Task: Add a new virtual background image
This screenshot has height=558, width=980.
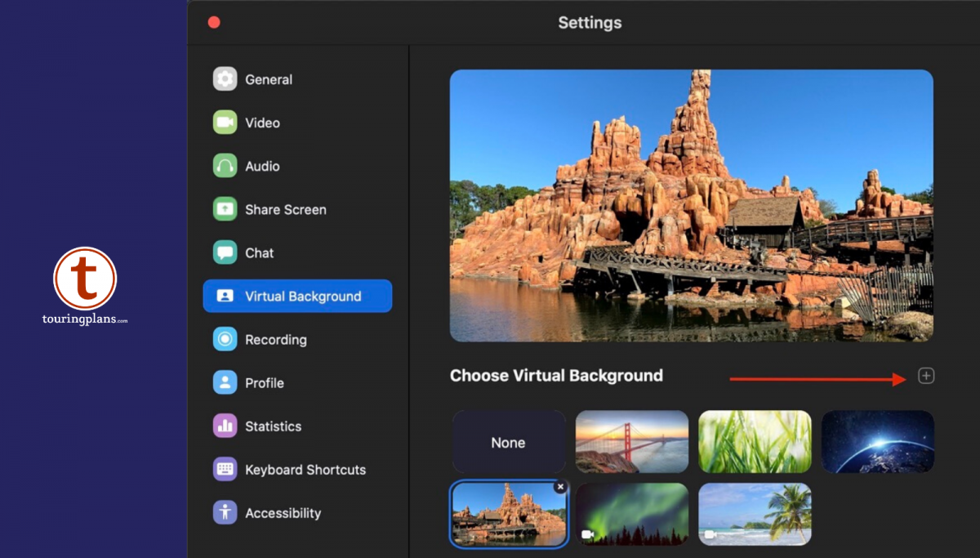Action: click(x=926, y=376)
